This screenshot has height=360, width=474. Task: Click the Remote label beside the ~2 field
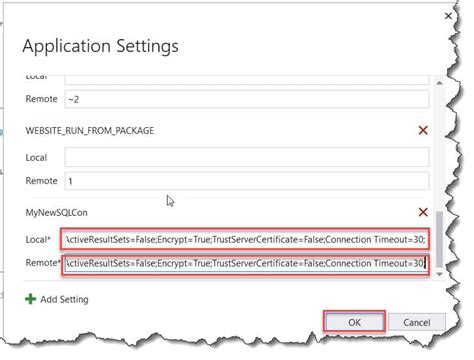coord(41,99)
